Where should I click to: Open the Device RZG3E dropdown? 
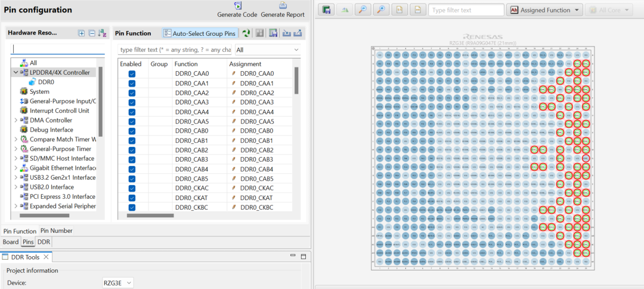pos(117,283)
